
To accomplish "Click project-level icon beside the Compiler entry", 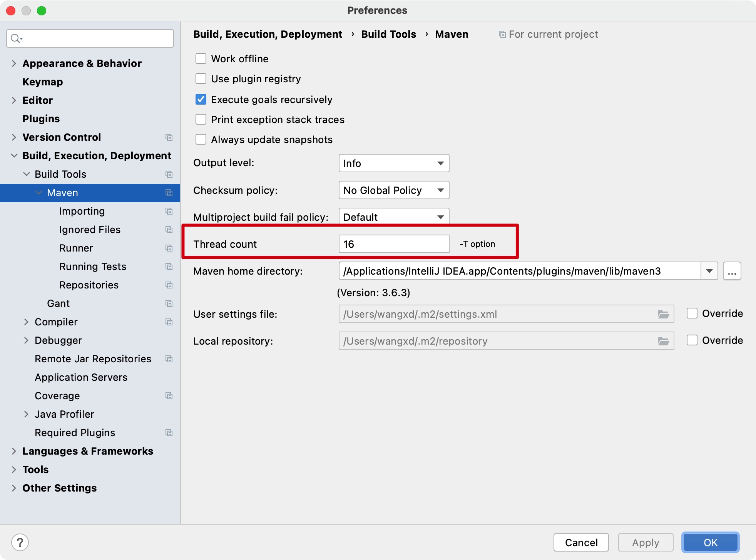I will click(169, 322).
